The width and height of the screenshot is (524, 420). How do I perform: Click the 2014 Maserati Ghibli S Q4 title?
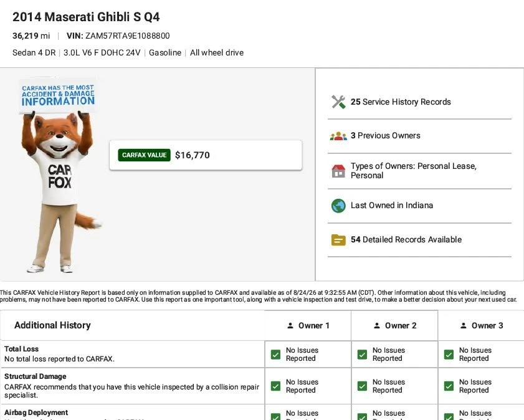(x=86, y=17)
